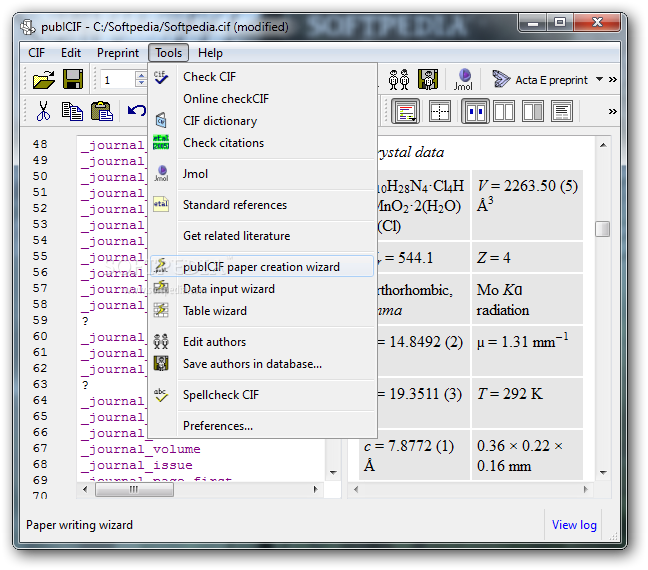Open the Preprint menu

click(118, 53)
